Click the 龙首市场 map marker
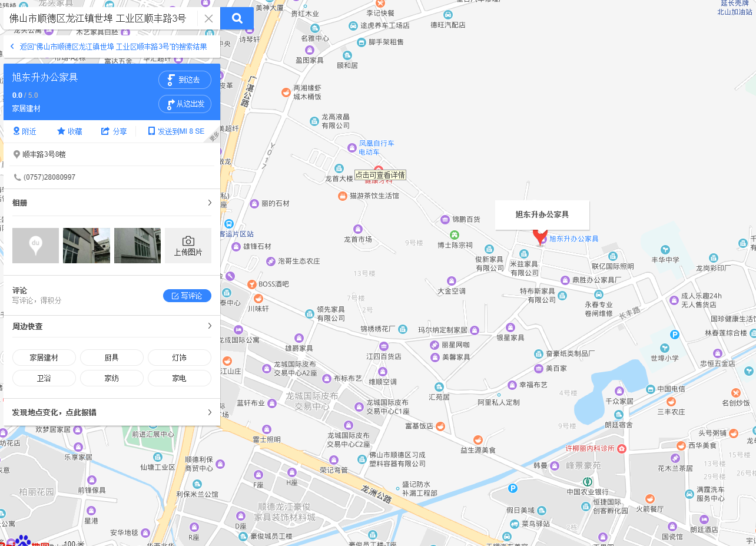The height and width of the screenshot is (546, 756). pos(357,229)
